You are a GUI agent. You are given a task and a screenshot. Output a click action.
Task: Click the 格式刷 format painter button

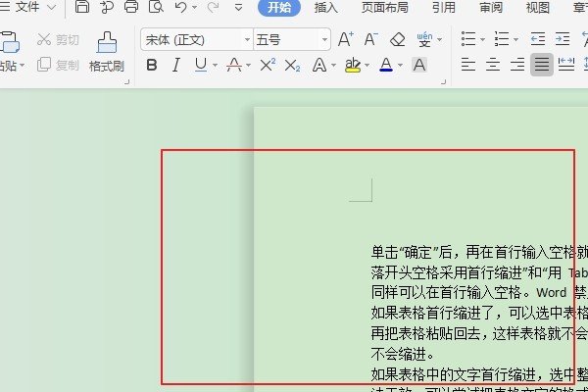coord(107,52)
